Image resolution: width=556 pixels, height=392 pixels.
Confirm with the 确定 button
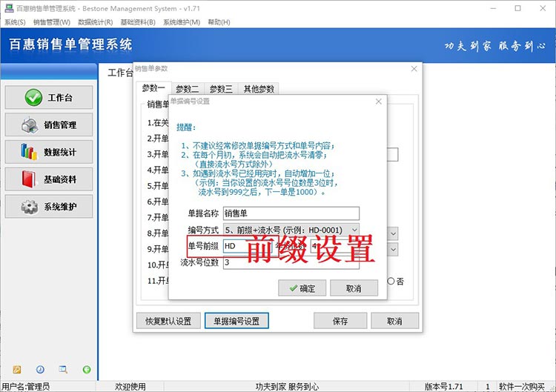click(302, 288)
